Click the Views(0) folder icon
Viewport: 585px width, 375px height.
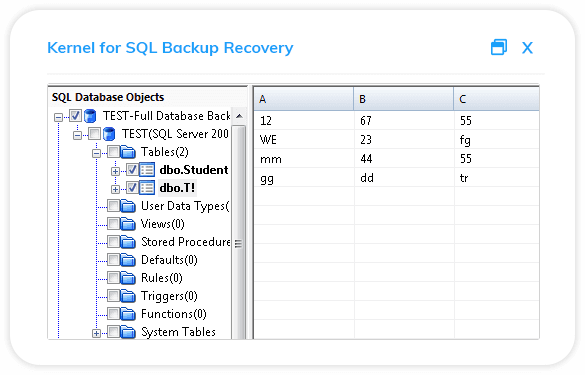coord(128,224)
